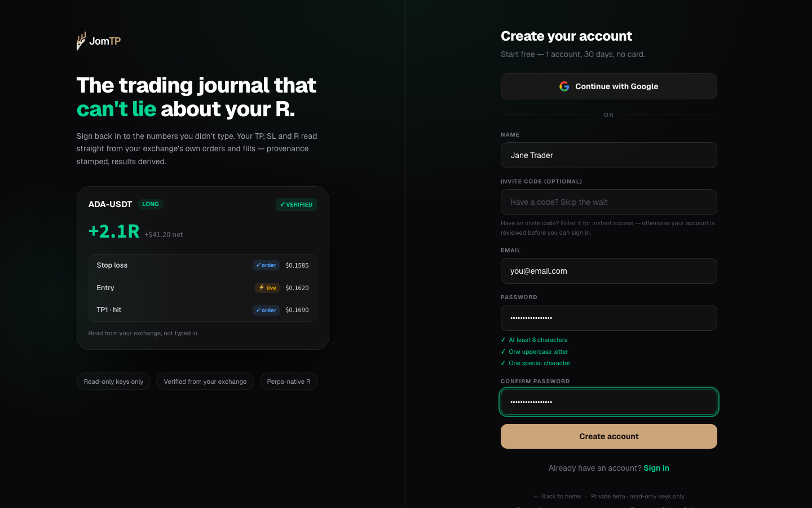Screen dimensions: 812x508
Task: Click the Create your account heading
Action: [567, 36]
